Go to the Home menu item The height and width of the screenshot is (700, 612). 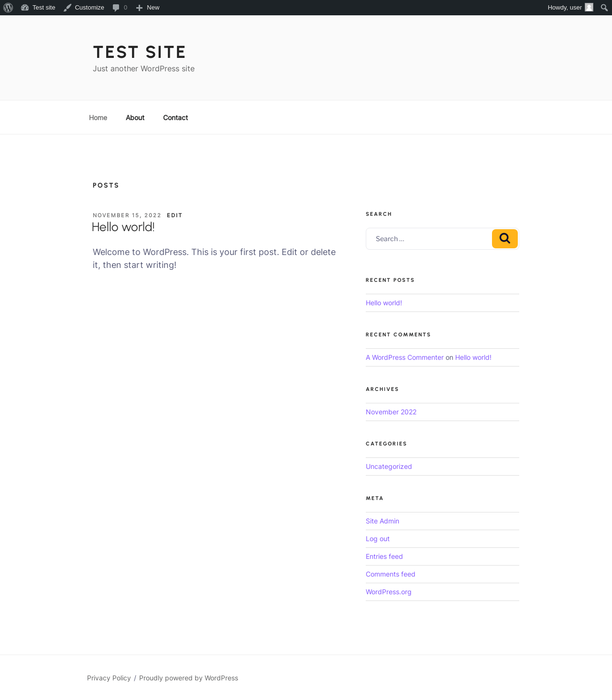[98, 118]
